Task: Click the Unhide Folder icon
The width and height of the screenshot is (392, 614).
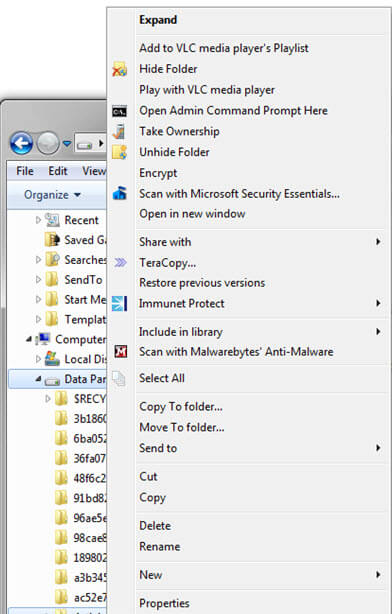Action: 119,152
